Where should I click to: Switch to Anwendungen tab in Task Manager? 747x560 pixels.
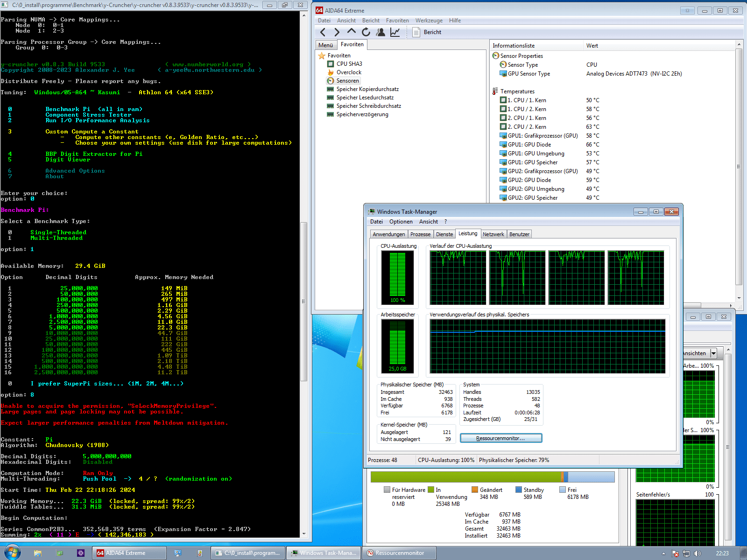tap(389, 234)
